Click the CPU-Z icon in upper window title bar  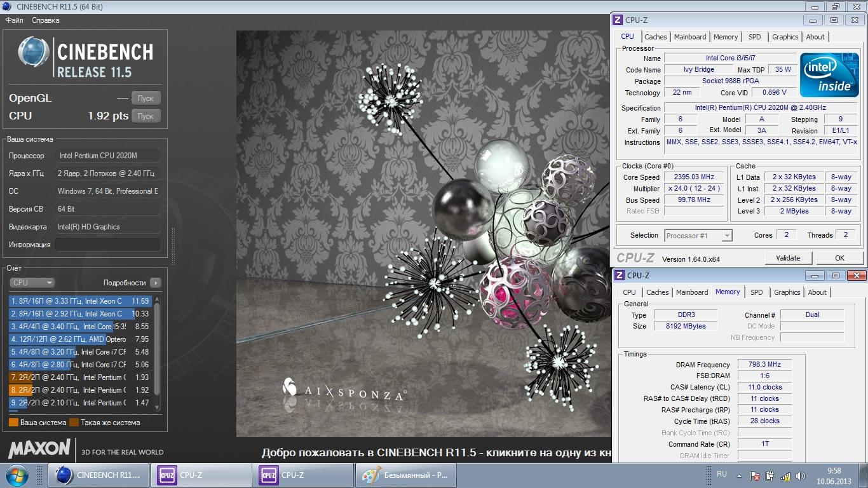[618, 20]
